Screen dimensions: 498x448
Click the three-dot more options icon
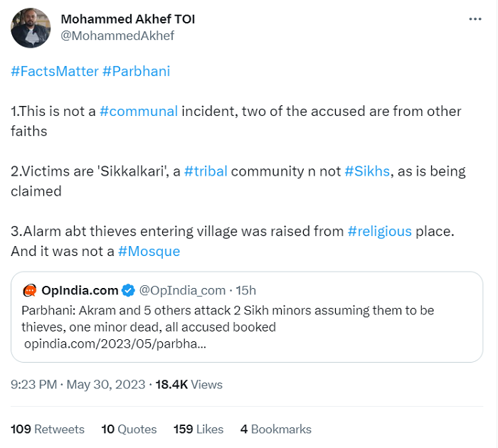[x=475, y=18]
